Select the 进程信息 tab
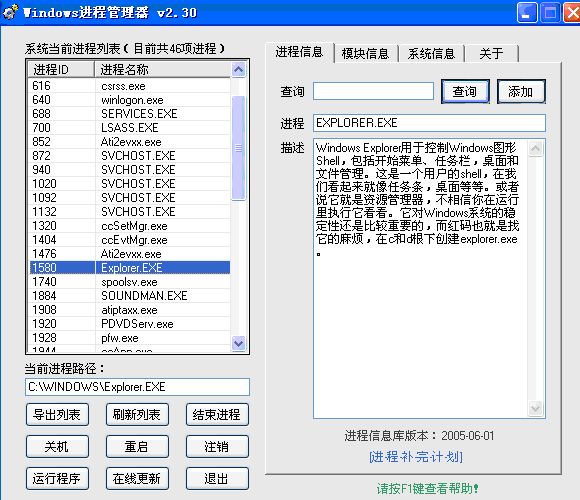This screenshot has width=580, height=500. point(299,52)
